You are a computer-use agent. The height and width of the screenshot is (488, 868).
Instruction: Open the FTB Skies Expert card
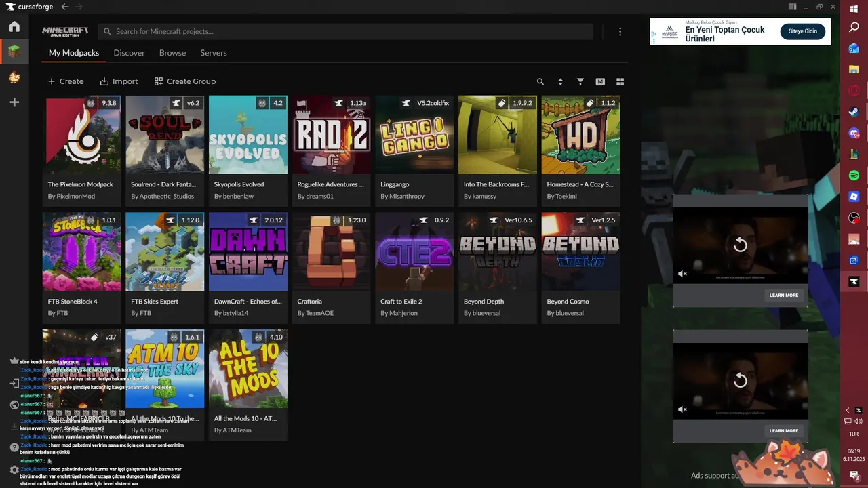click(165, 268)
